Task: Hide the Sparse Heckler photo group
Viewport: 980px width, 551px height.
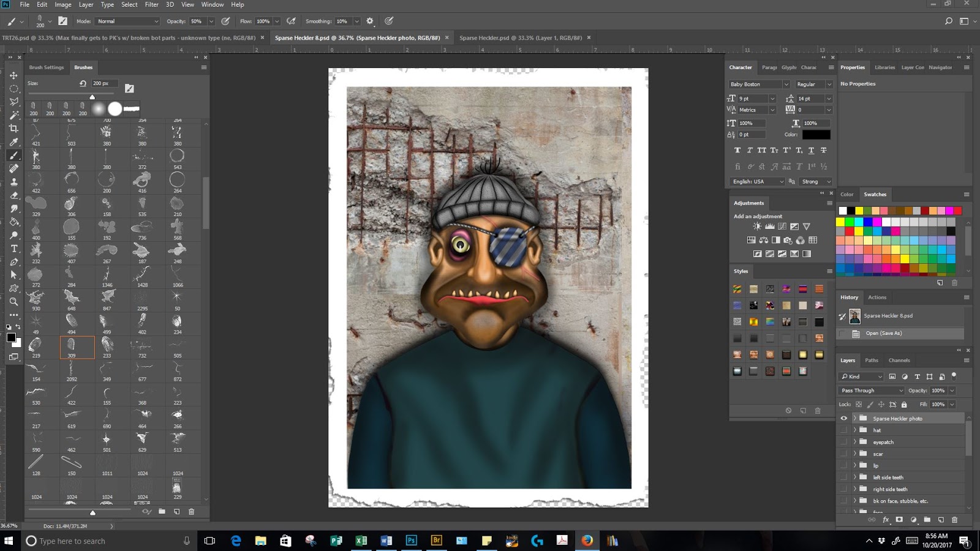Action: tap(843, 418)
